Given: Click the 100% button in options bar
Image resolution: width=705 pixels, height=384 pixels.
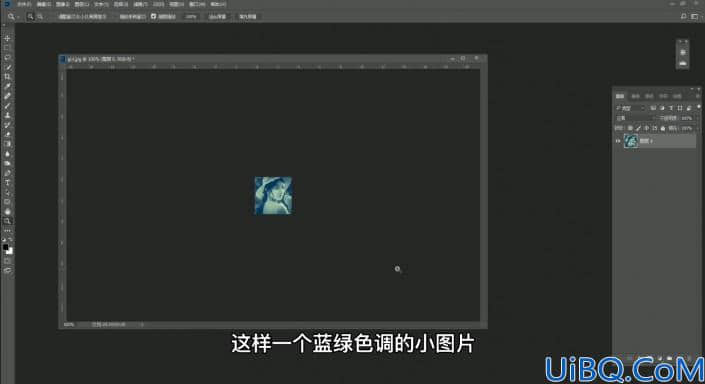Looking at the screenshot, I should 191,17.
